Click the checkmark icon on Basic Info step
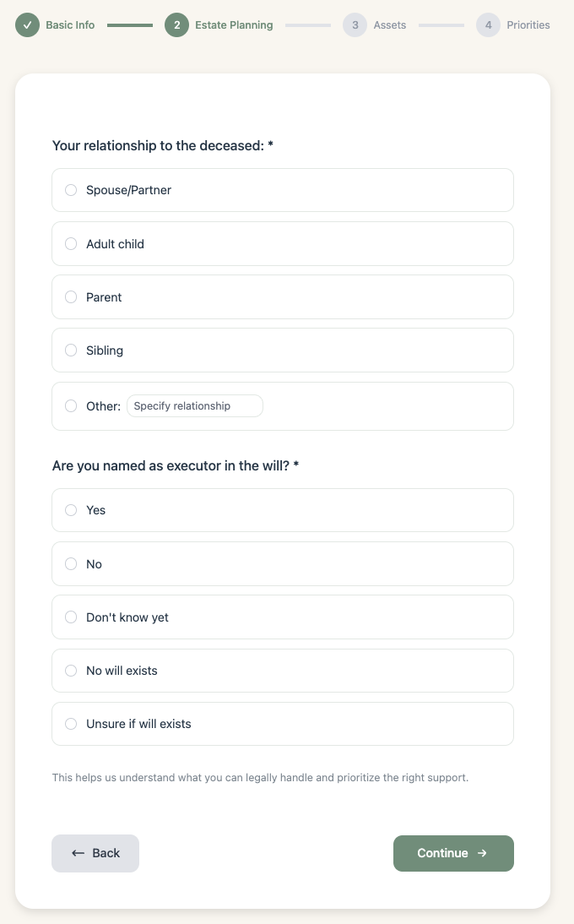 (27, 24)
